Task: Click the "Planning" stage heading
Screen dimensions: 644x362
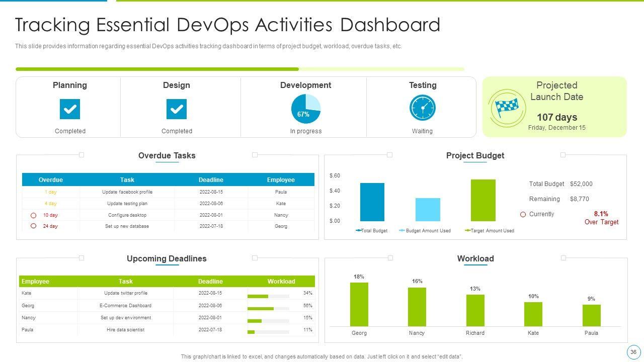Action: pos(70,85)
